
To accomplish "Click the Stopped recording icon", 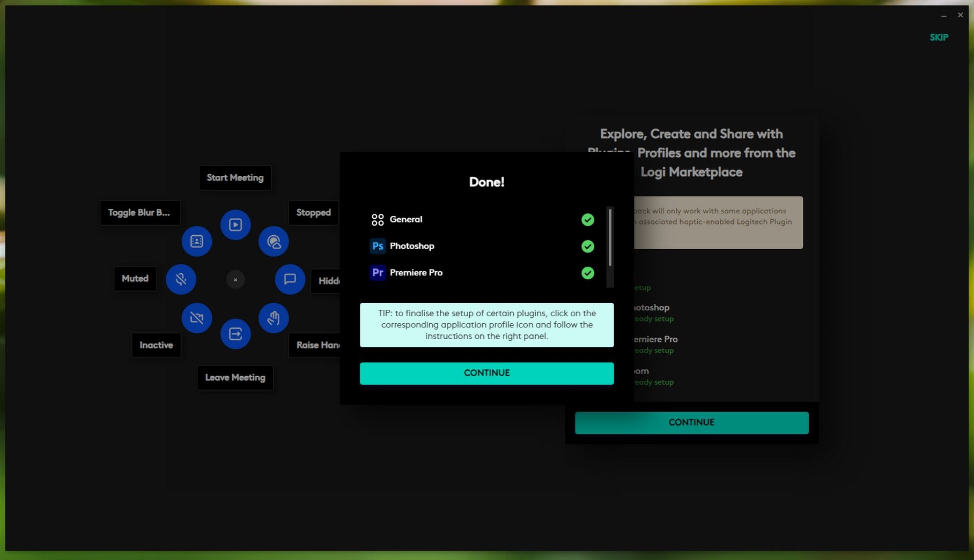I will [274, 241].
